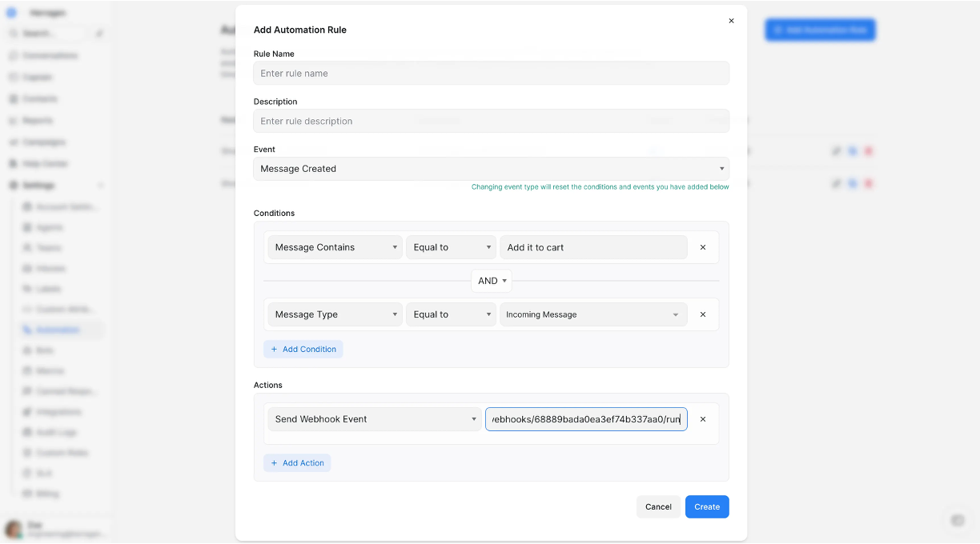Screen dimensions: 980x544
Task: Collapse the Settings section in the sidebar
Action: pos(101,185)
